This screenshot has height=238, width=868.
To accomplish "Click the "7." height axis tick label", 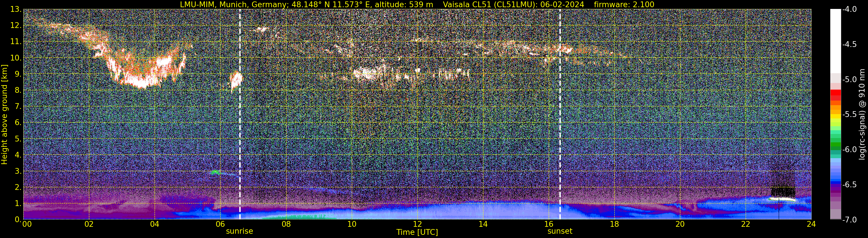I will [18, 107].
